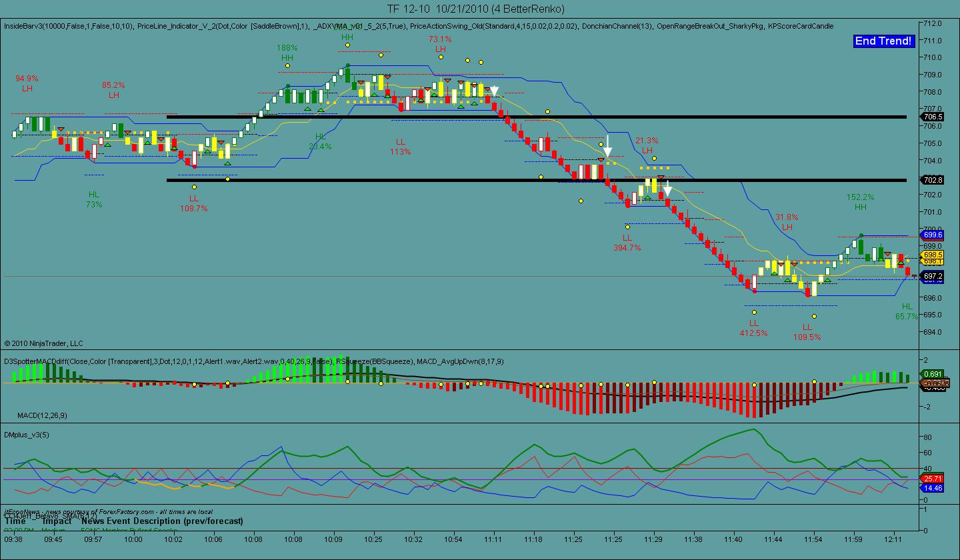Click the 701.0 price axis label

click(x=932, y=212)
